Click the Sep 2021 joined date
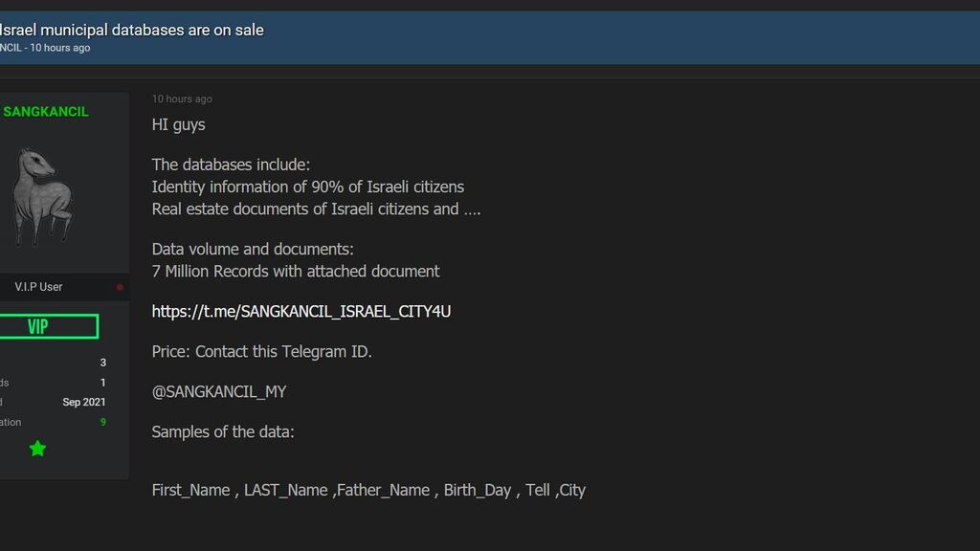The width and height of the screenshot is (980, 551). coord(84,403)
